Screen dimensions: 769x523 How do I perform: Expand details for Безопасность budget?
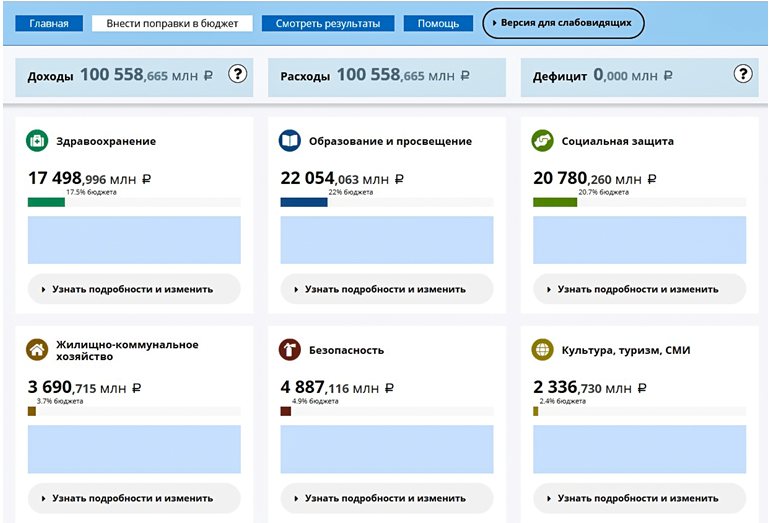click(x=387, y=497)
